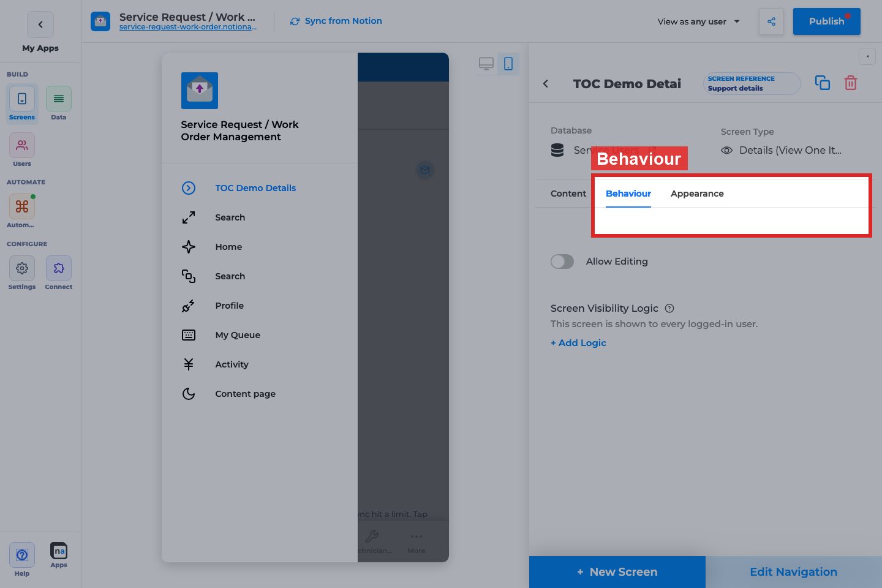The width and height of the screenshot is (882, 588).
Task: Switch to the Behaviour tab
Action: tap(628, 194)
